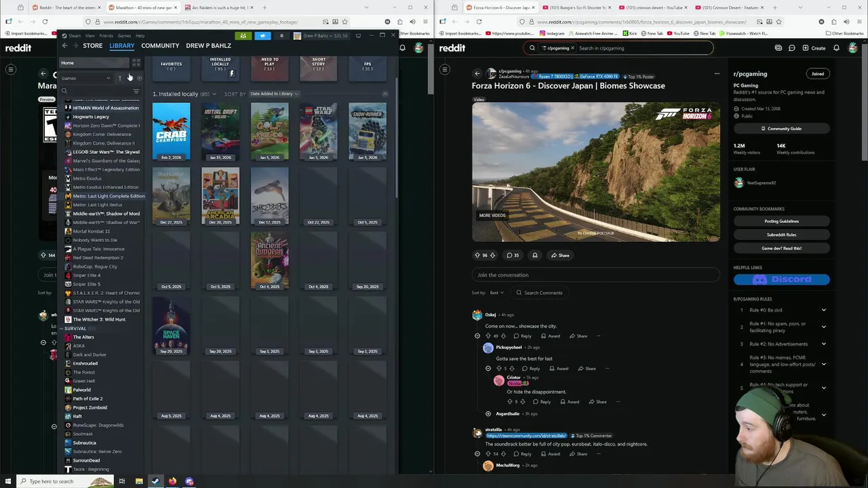Click Reply under Oskej comment

click(522, 336)
